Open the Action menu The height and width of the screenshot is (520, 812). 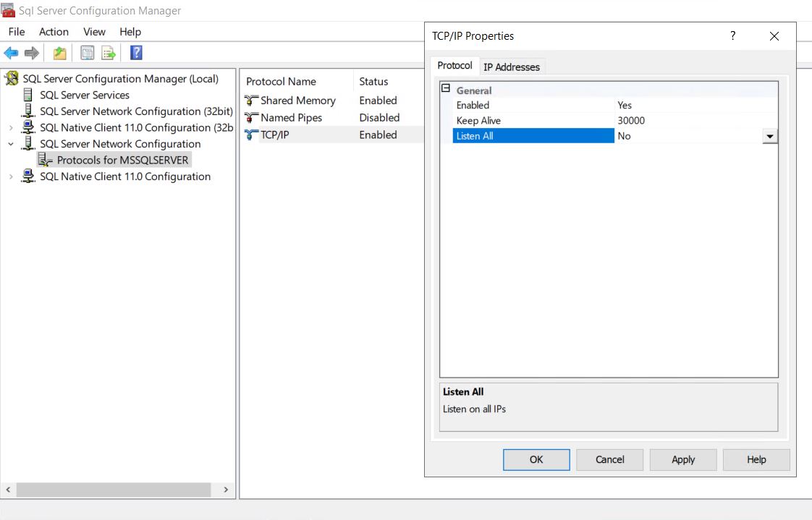point(54,32)
